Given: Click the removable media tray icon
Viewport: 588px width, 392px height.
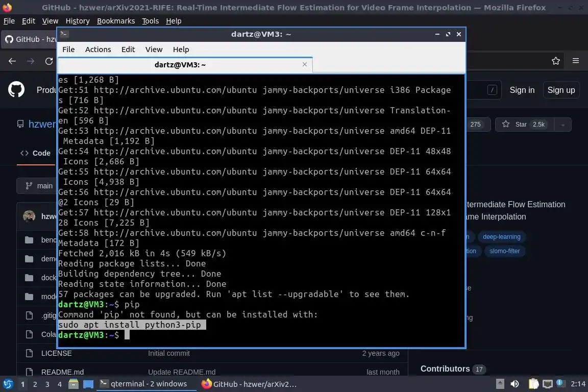Looking at the screenshot, I should click(500, 384).
